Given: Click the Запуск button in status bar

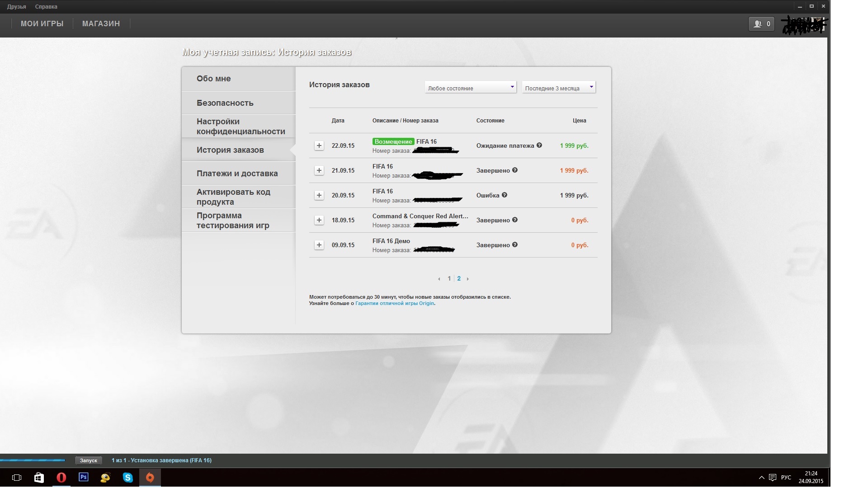Looking at the screenshot, I should point(89,460).
